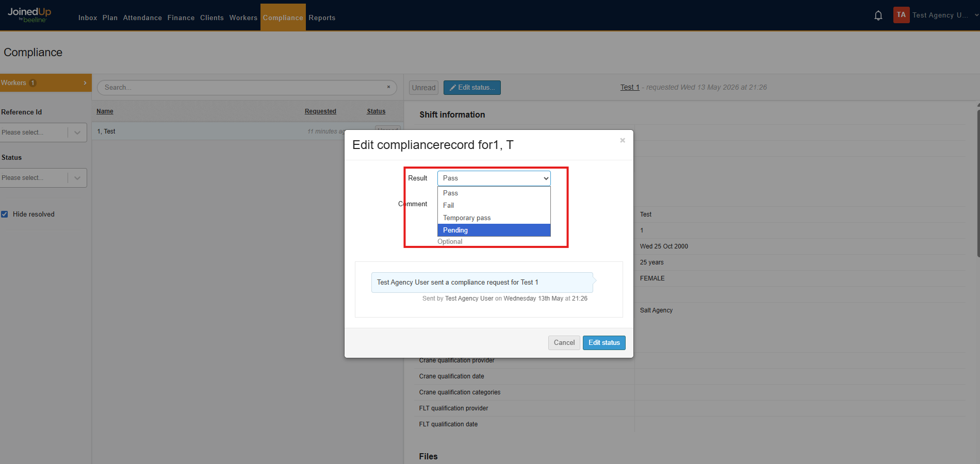Toggle the Hide resolved checkbox

click(5, 214)
